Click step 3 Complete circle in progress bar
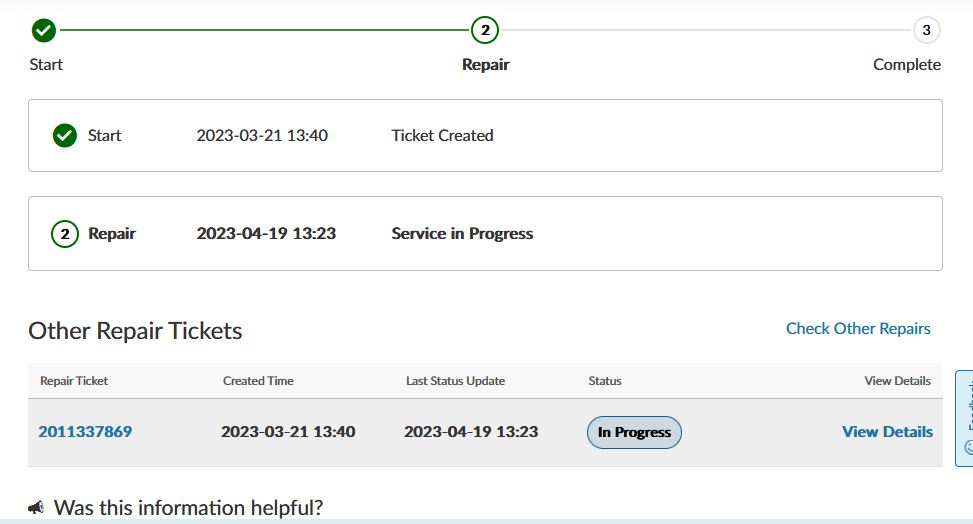The image size is (973, 524). [x=926, y=30]
